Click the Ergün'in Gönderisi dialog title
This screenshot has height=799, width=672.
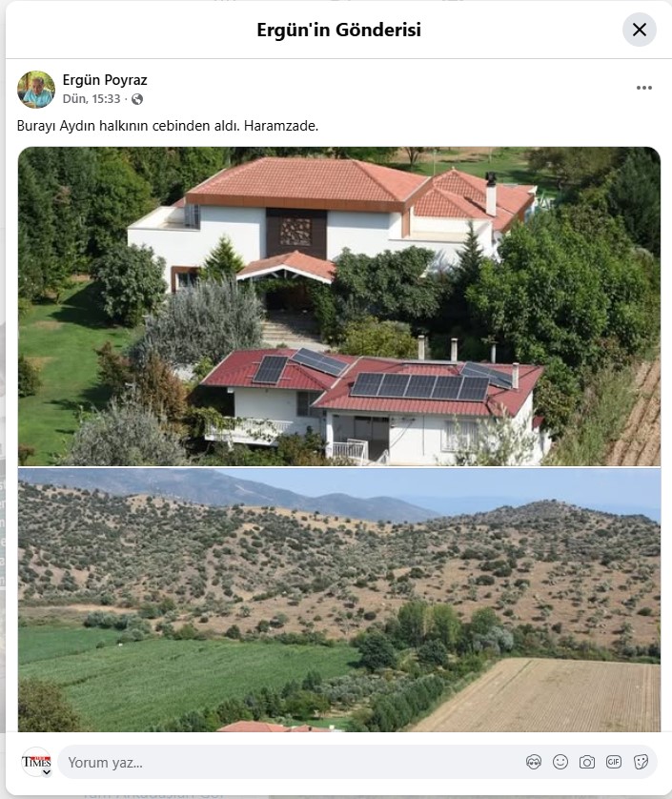point(338,31)
